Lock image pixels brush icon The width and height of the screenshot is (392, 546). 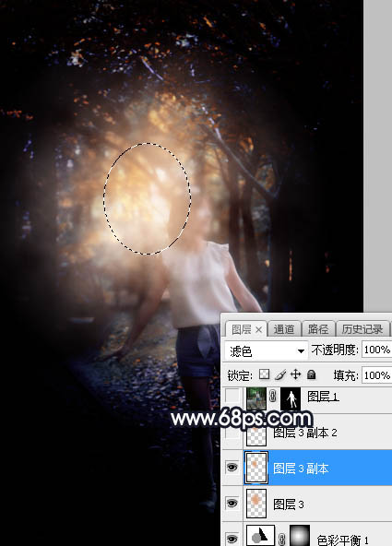tap(280, 375)
